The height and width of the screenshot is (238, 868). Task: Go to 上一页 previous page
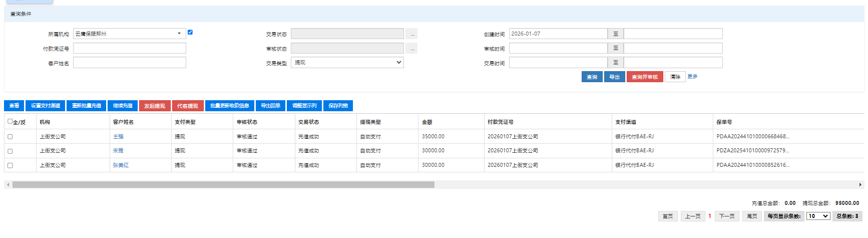coord(693,216)
